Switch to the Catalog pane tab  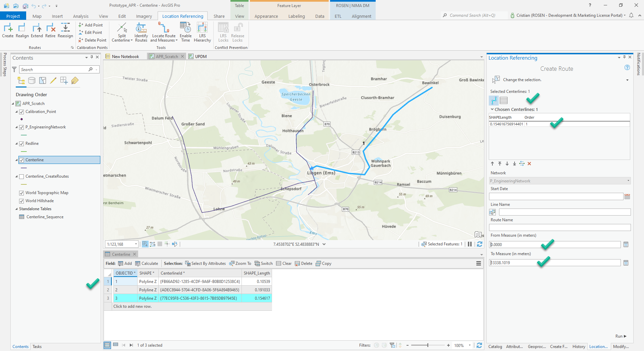(x=495, y=347)
